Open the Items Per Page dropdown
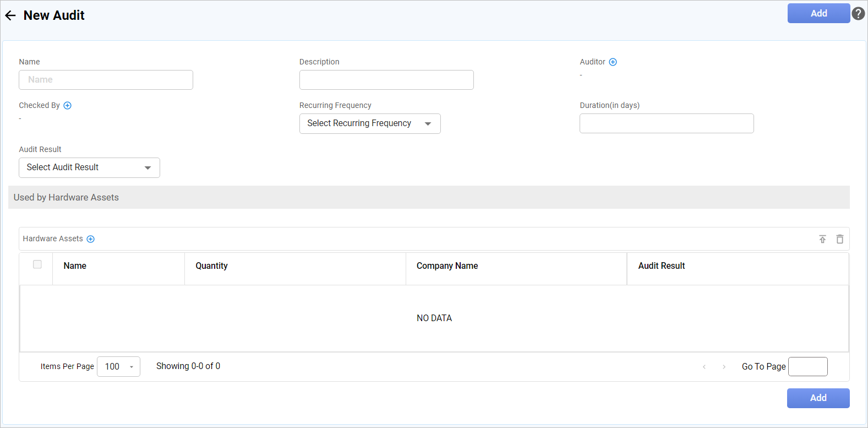Viewport: 868px width, 428px height. (118, 367)
